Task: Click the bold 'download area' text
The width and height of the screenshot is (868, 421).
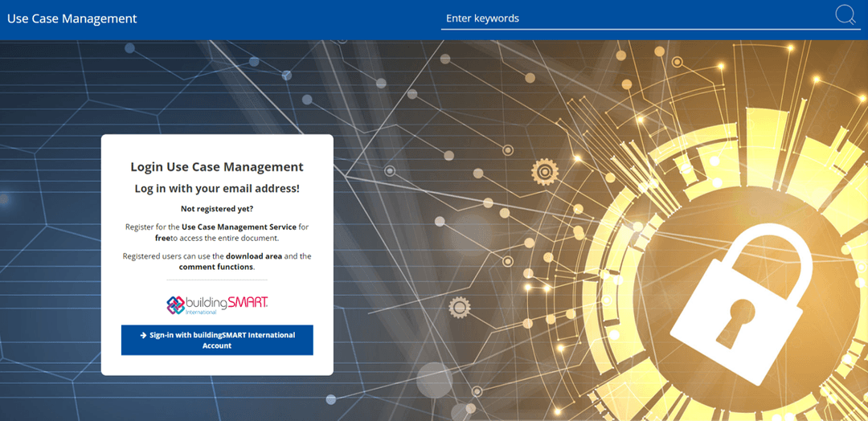Action: [x=254, y=256]
